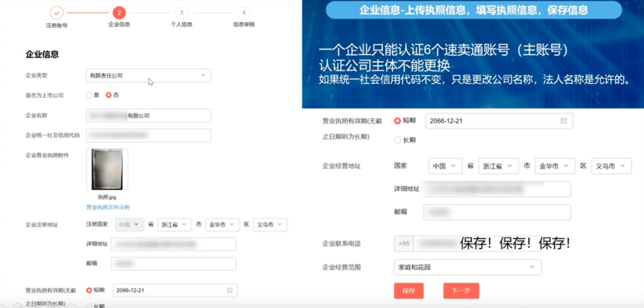Click the step 3 个人信息 circle

181,13
